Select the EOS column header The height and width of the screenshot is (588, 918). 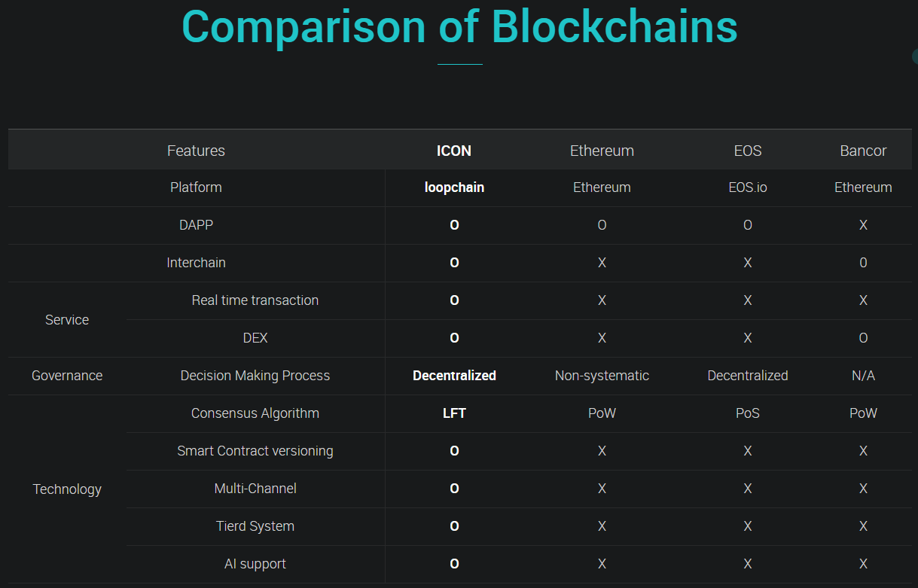point(748,151)
